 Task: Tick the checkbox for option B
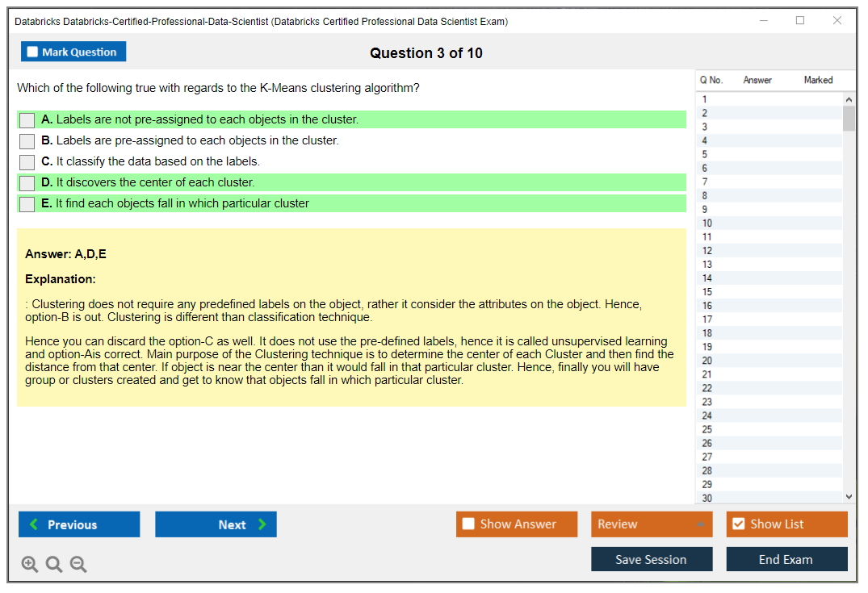pyautogui.click(x=27, y=141)
